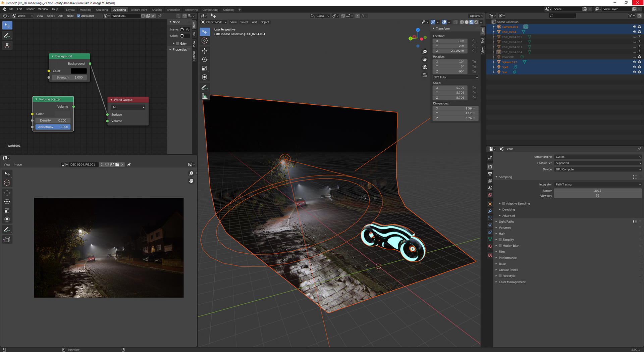Screen dimensions: 644x352
Task: Open the Output properties tab
Action: tap(490, 174)
